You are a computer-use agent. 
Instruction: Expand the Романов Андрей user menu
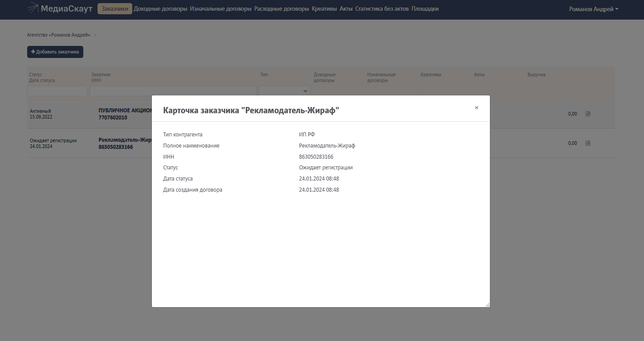coord(594,9)
